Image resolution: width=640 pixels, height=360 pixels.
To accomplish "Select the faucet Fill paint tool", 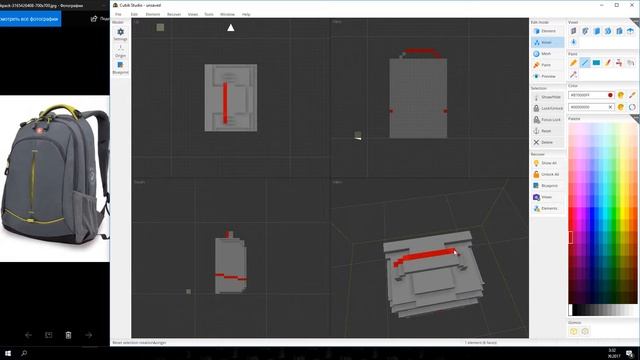I will point(619,62).
